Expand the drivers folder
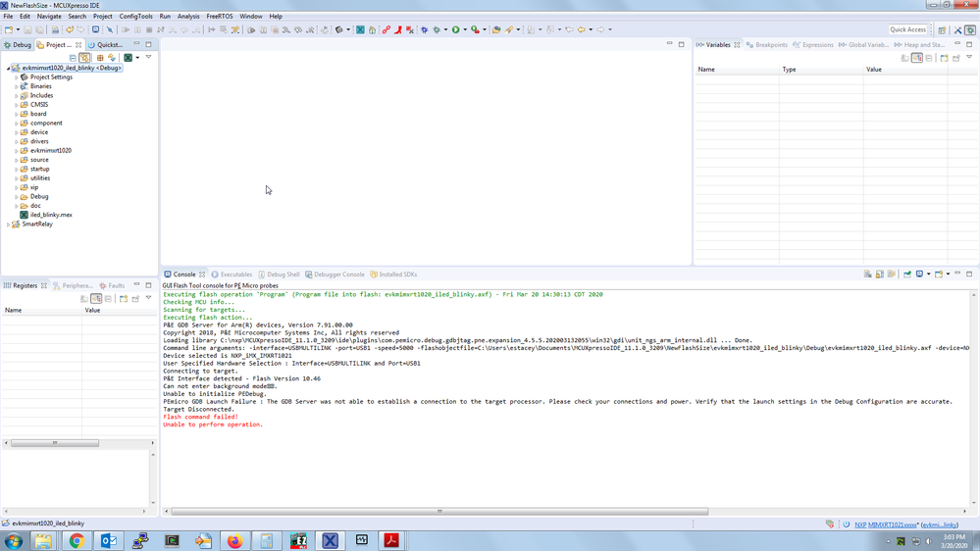The image size is (980, 551). [17, 141]
